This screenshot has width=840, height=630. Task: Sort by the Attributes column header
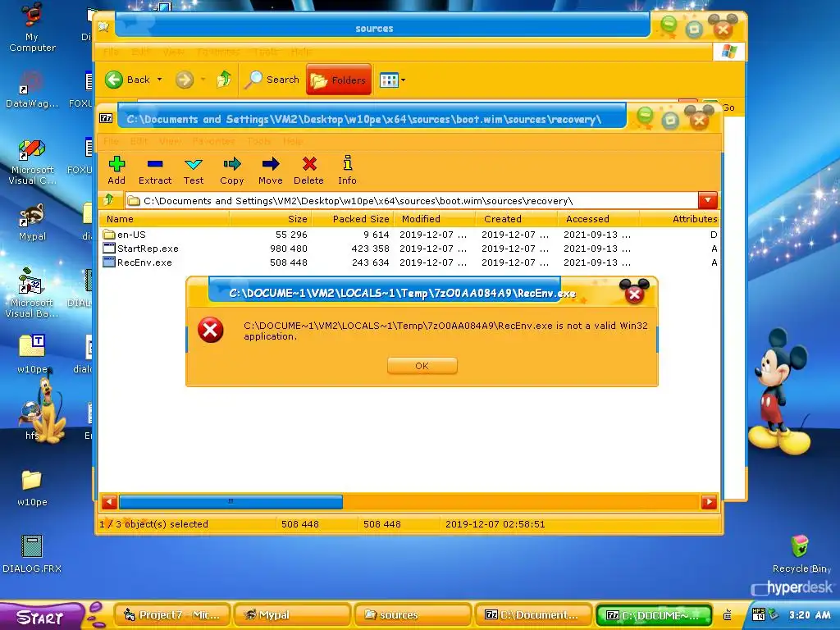[679, 218]
